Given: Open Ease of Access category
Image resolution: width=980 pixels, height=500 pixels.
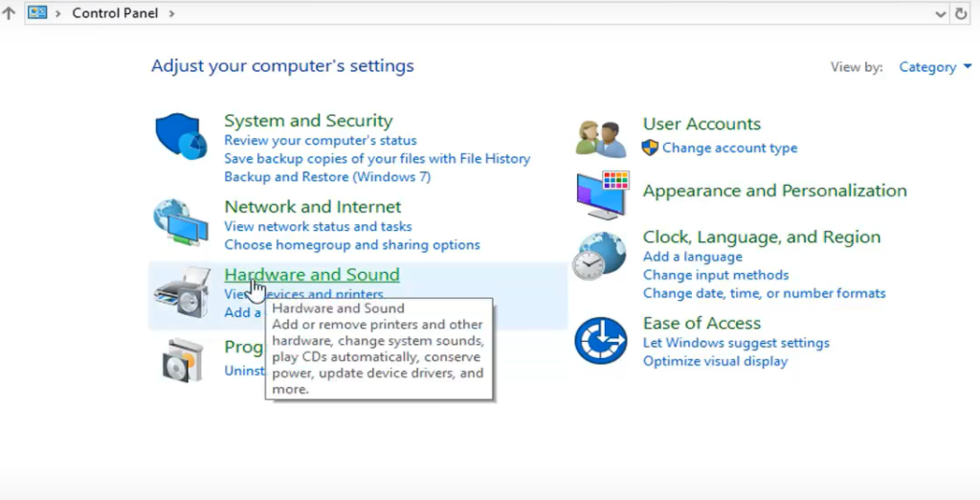Looking at the screenshot, I should point(702,323).
